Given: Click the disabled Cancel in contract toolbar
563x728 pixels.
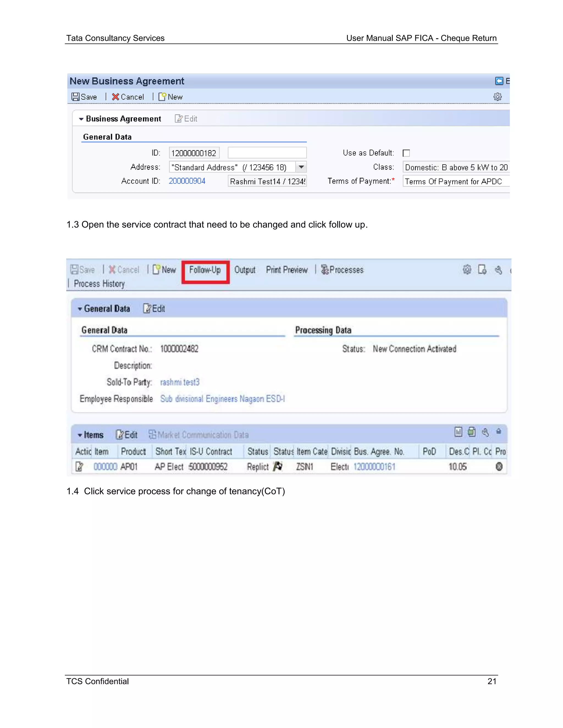Looking at the screenshot, I should pyautogui.click(x=124, y=270).
